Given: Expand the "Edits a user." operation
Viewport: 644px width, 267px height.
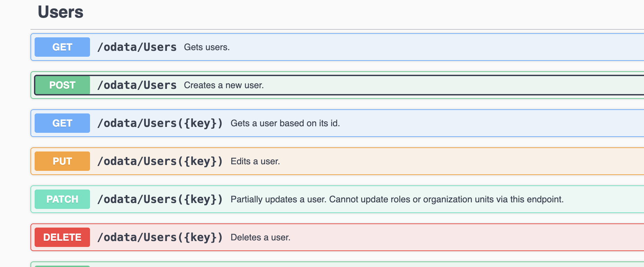Looking at the screenshot, I should click(255, 162).
